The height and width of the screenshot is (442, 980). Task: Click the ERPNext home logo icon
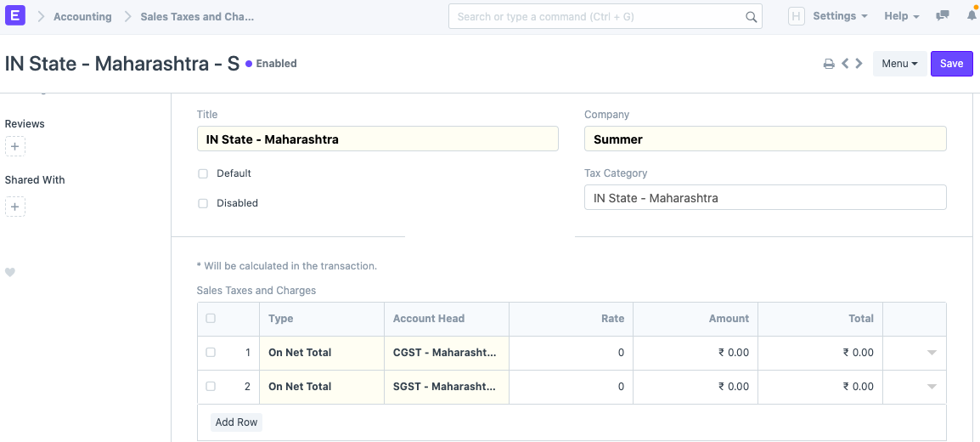click(15, 16)
